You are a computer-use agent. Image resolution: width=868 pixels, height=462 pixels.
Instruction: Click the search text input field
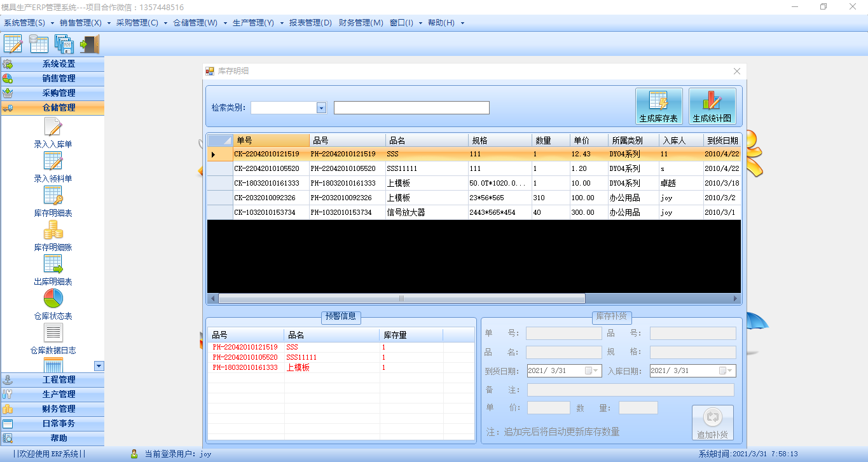pos(411,108)
